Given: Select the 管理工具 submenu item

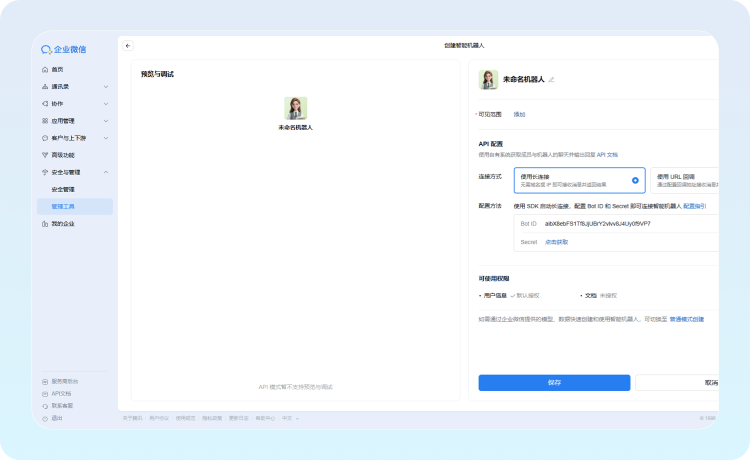Looking at the screenshot, I should (75, 207).
